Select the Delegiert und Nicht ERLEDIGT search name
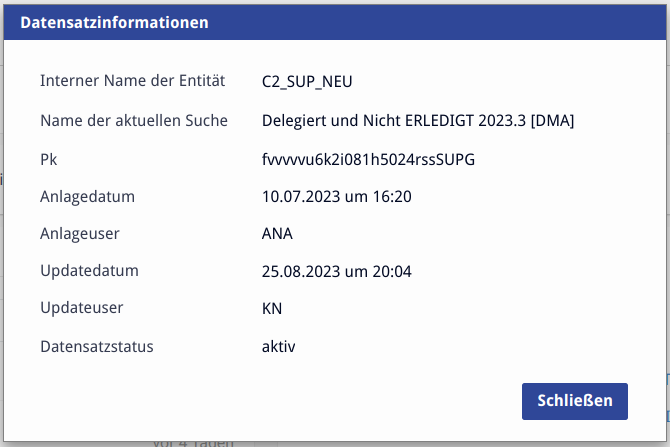 tap(417, 121)
